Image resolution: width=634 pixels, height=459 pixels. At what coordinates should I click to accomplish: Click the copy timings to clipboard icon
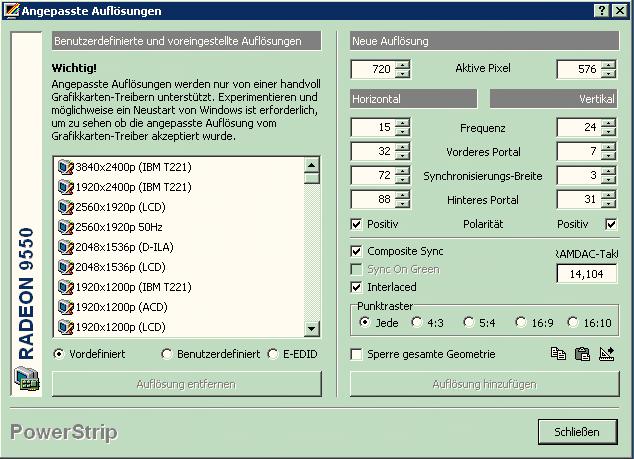[x=559, y=354]
